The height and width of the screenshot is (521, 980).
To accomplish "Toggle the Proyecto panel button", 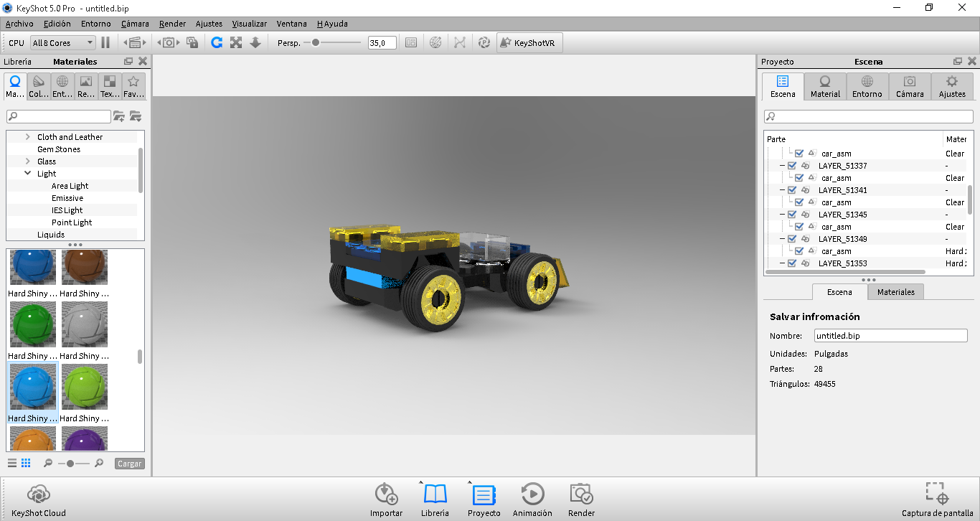I will coord(484,501).
